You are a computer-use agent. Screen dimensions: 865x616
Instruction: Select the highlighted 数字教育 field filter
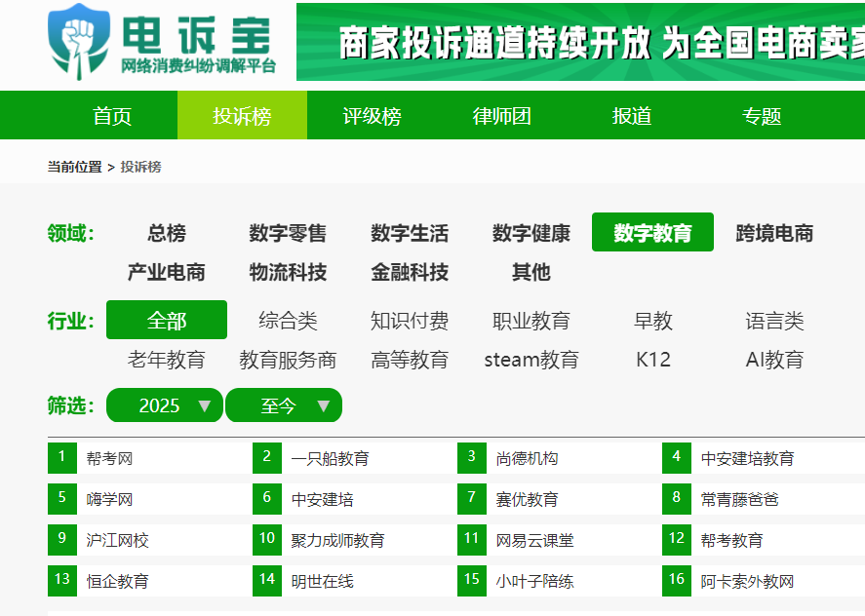[652, 232]
